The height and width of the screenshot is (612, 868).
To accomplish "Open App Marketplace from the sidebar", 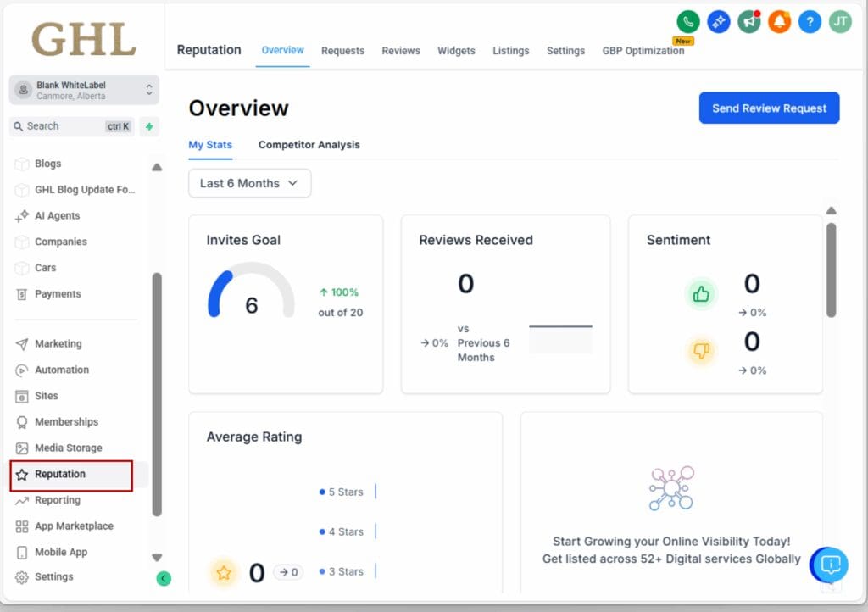I will [74, 526].
